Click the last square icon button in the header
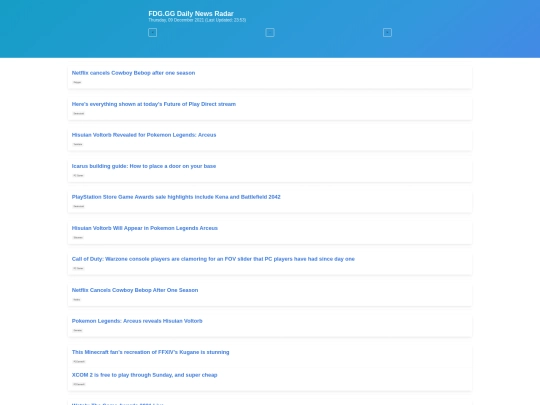Viewport: 540px width, 405px height. coord(387,33)
